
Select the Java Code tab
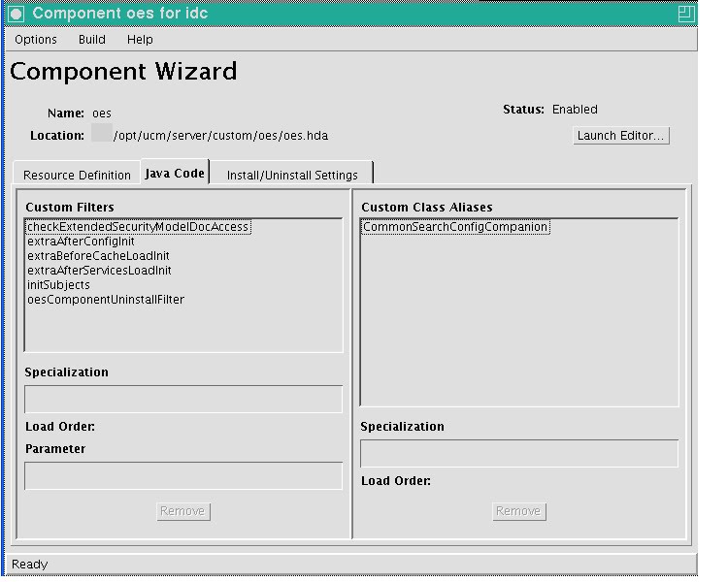[175, 173]
